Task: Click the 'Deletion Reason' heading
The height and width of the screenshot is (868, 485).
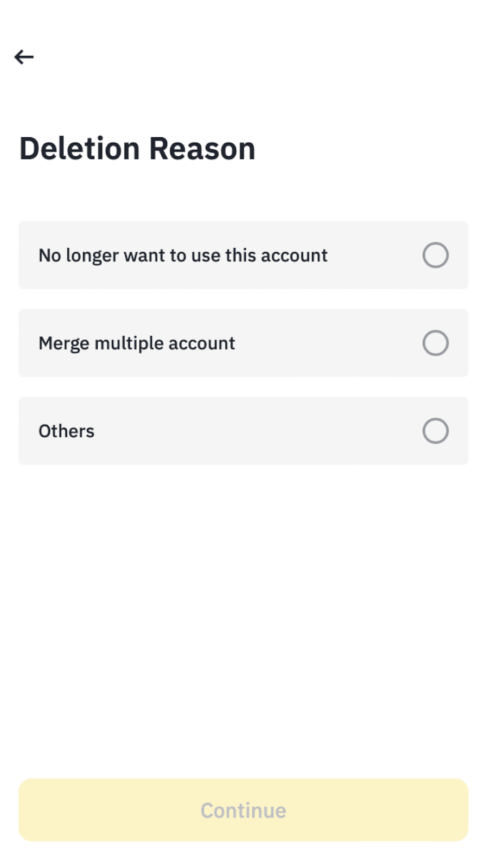Action: 137,149
